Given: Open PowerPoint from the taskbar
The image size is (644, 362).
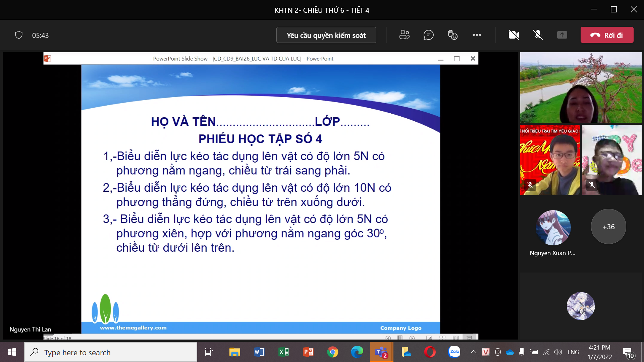Looking at the screenshot, I should pyautogui.click(x=308, y=352).
